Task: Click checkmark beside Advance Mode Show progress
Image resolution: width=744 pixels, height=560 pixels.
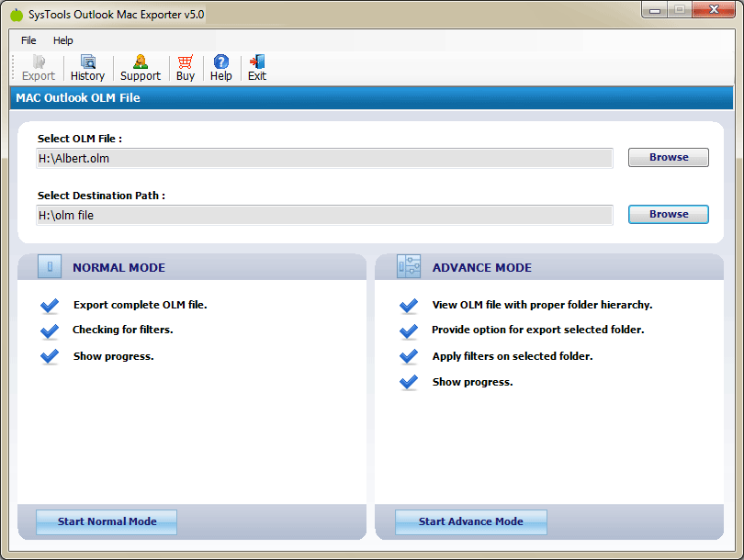Action: tap(409, 382)
